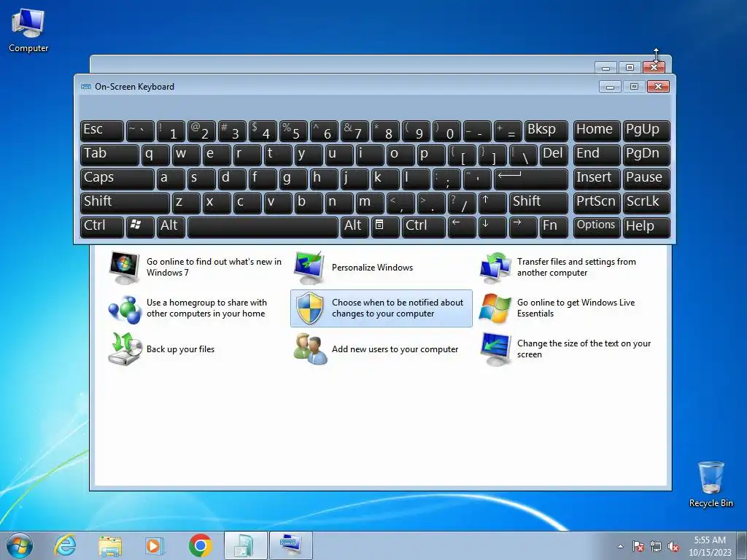Click the UAC shield icon
Viewport: 747px width, 560px height.
coord(310,308)
